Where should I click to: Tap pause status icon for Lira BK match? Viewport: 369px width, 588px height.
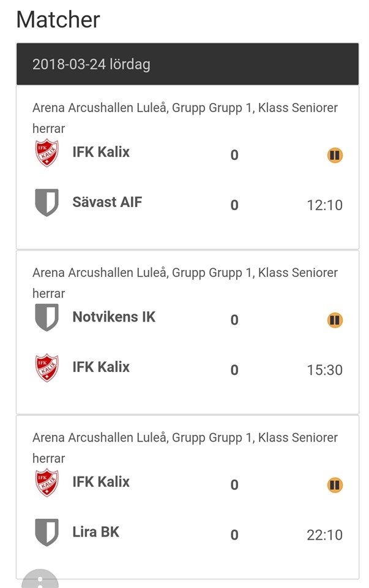point(334,485)
